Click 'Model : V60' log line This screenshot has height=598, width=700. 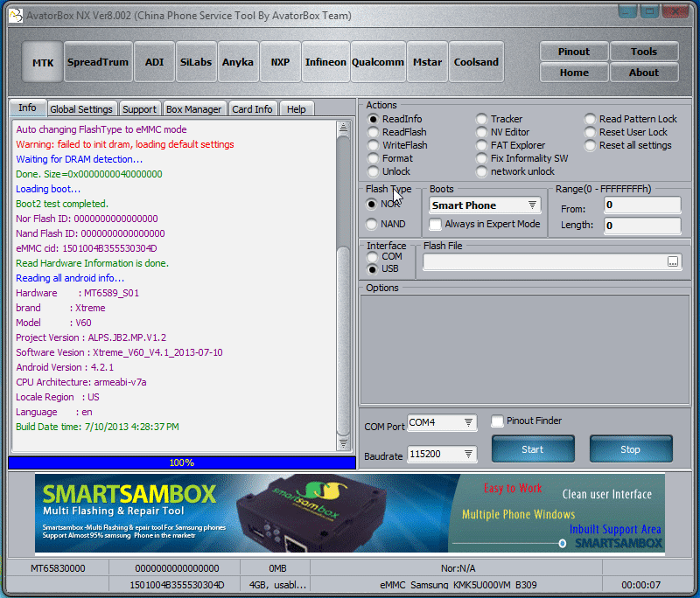click(54, 323)
